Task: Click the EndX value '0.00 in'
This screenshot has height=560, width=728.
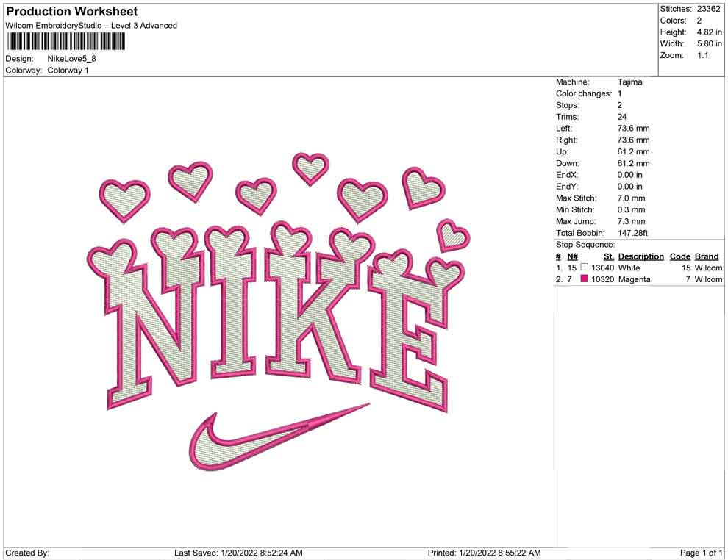Action: pos(630,175)
